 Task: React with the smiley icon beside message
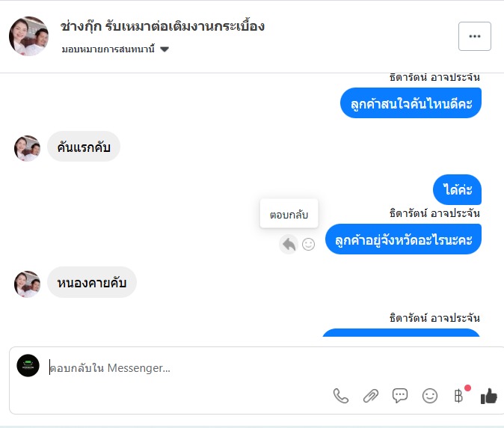(x=308, y=243)
